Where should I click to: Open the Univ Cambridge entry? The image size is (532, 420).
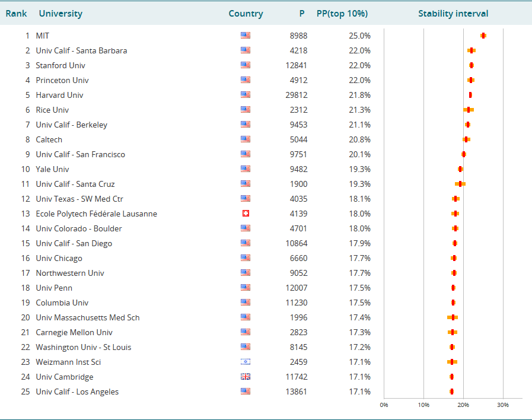coord(65,377)
